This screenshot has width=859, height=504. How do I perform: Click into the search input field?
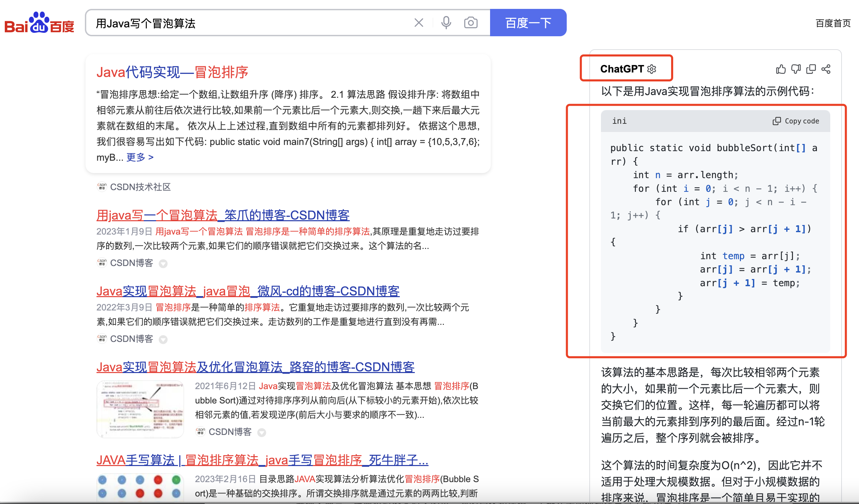coord(240,23)
